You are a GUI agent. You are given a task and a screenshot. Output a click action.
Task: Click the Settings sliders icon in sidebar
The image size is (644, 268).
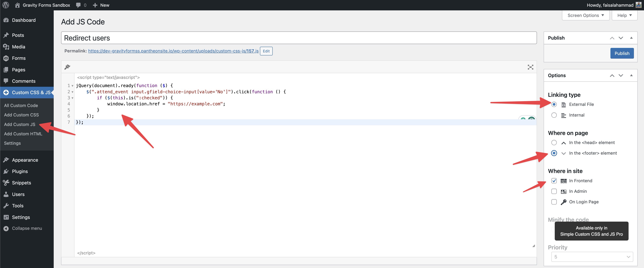[x=6, y=217]
